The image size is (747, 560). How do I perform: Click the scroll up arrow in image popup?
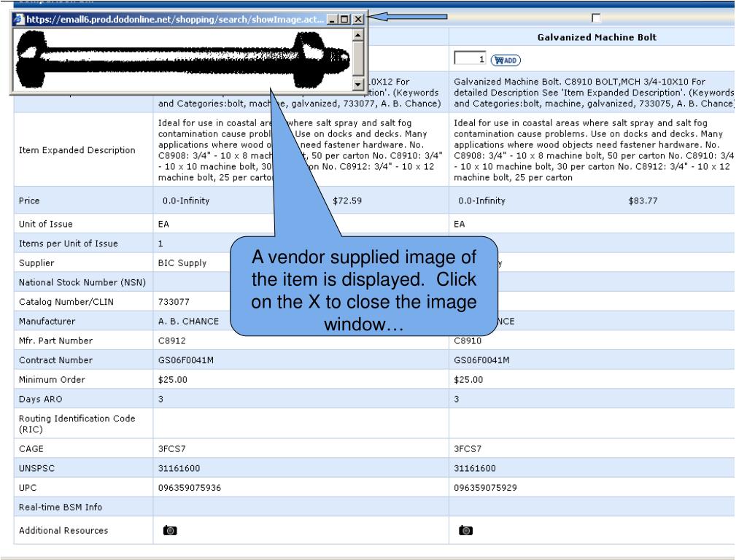click(357, 35)
